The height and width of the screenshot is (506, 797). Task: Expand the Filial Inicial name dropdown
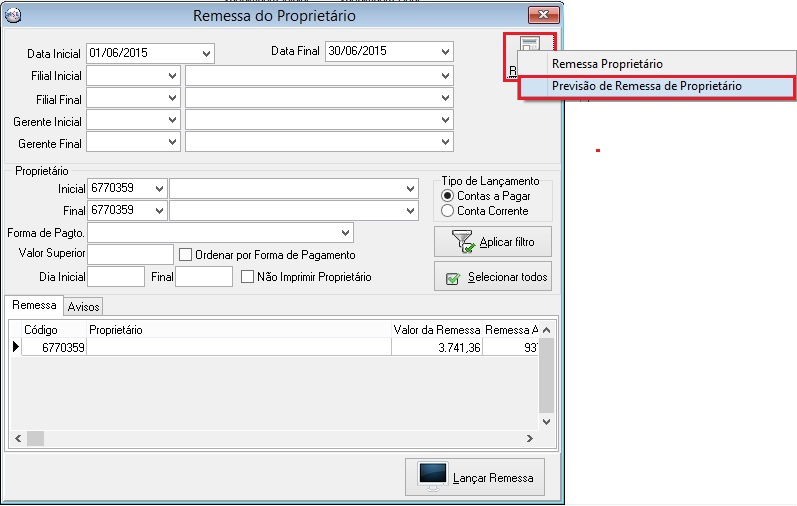pyautogui.click(x=445, y=76)
